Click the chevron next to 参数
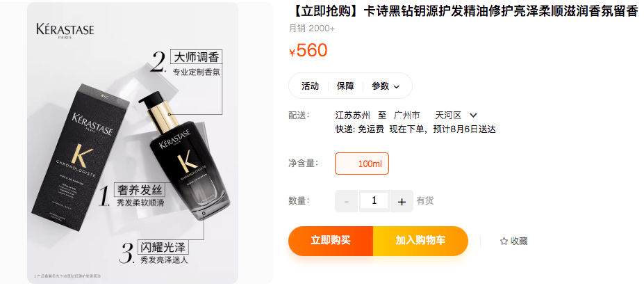The image size is (644, 286). point(397,86)
